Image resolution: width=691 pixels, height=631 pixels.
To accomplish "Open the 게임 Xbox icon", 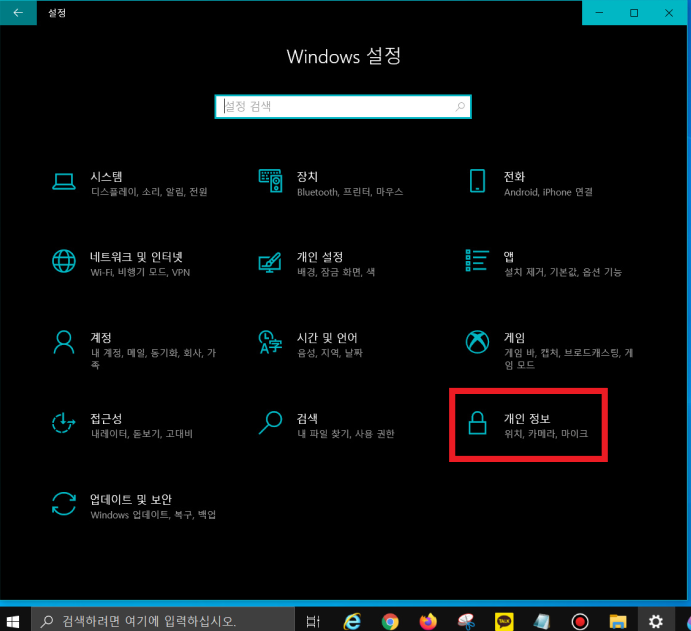I will coord(477,342).
